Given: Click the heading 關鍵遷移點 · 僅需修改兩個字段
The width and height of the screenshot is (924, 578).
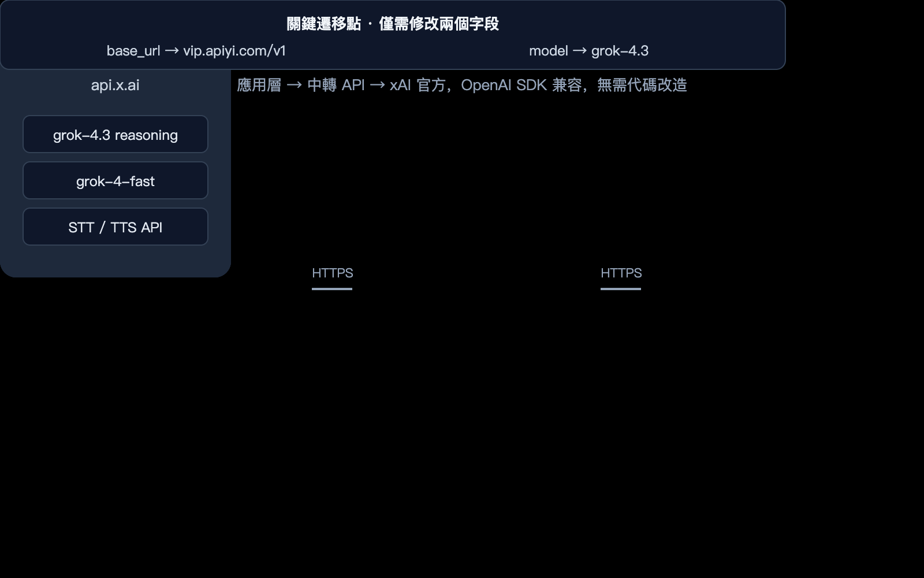Looking at the screenshot, I should (393, 24).
